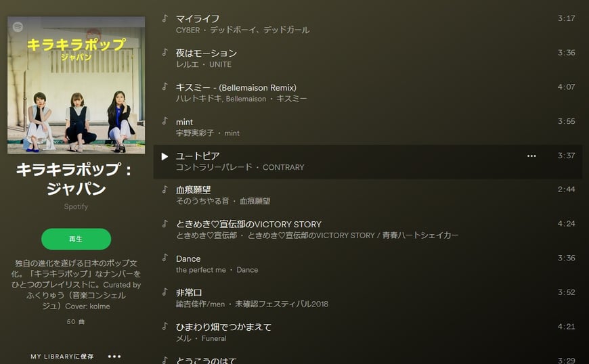Screen dimensions: 589x364
Task: Click the green 再生 play button
Action: click(77, 239)
